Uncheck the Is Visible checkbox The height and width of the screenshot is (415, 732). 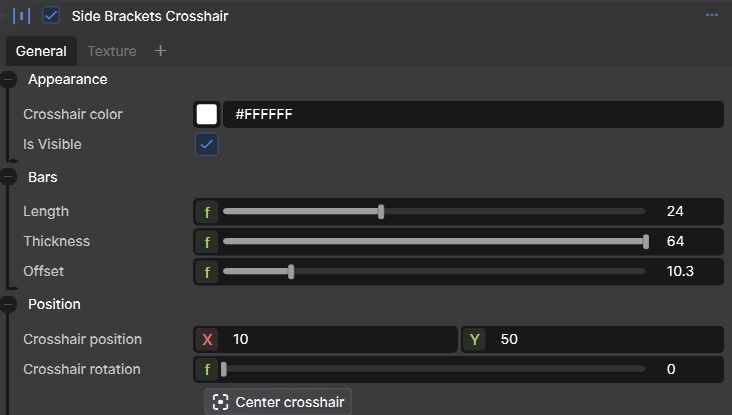click(x=206, y=144)
